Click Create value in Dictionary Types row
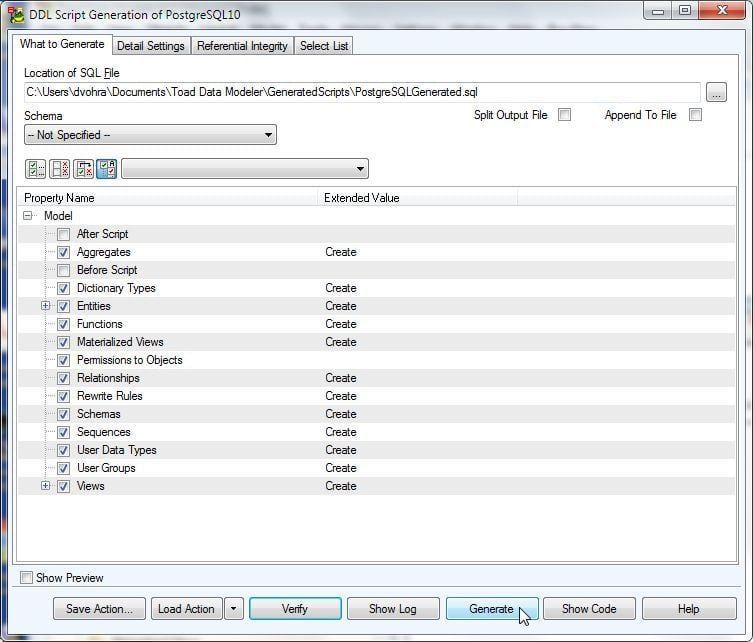 [340, 288]
